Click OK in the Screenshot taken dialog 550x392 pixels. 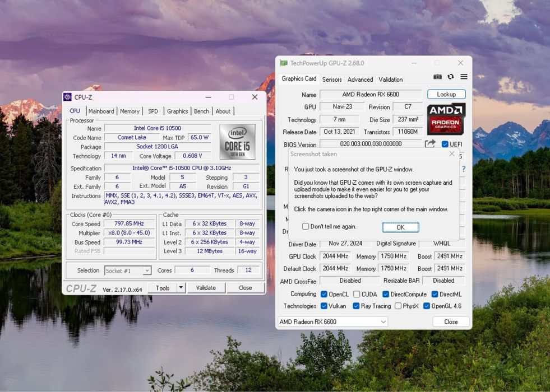pos(400,227)
